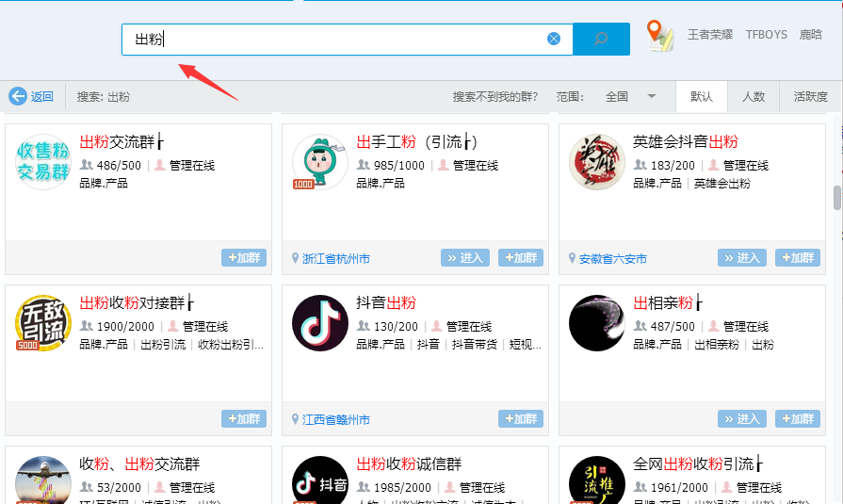Image resolution: width=843 pixels, height=504 pixels.
Task: Open the map location icon
Action: 659,36
